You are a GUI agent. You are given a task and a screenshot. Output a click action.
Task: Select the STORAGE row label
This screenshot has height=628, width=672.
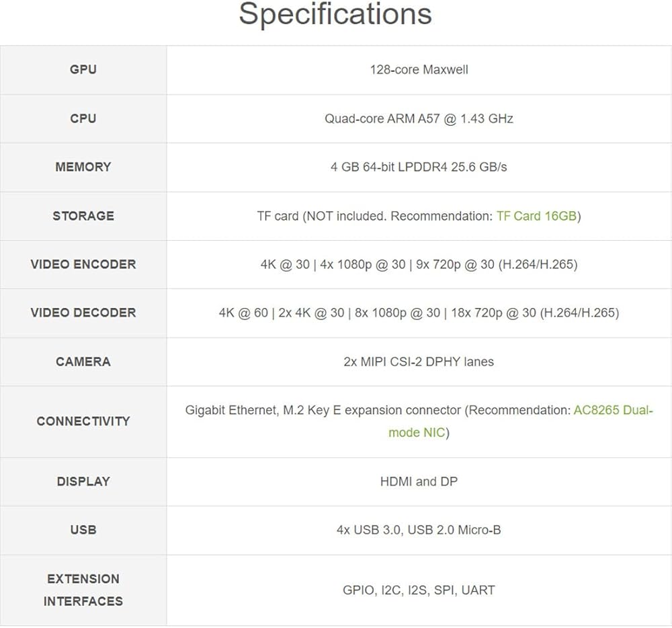click(83, 216)
